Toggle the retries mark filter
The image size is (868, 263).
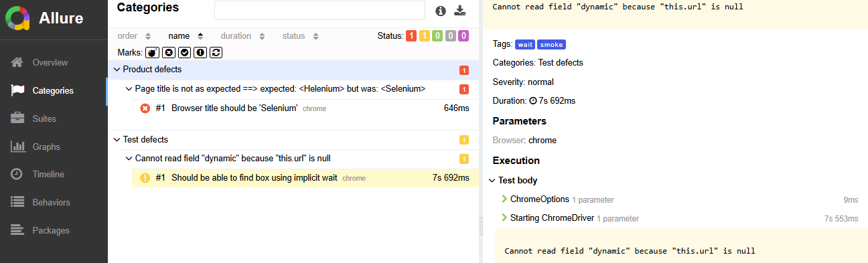(216, 52)
